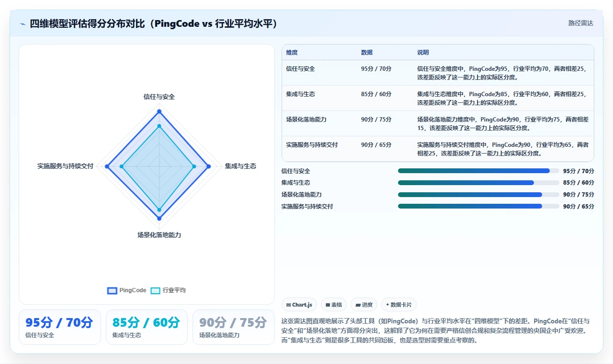Click the 集成与生态 label beside its progress bar
Viewport: 613px width, 364px height.
(x=295, y=183)
